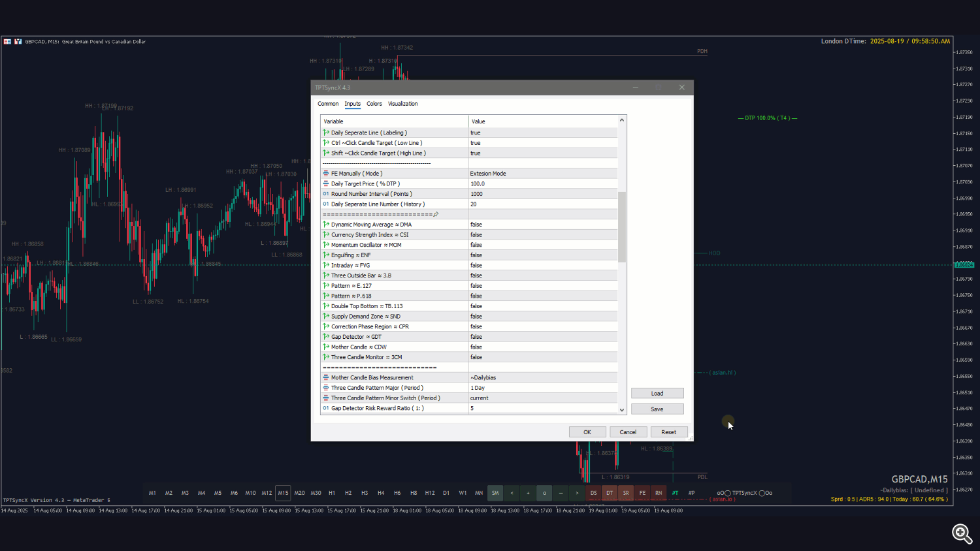The height and width of the screenshot is (551, 980).
Task: Click the chart grid icon beside GBPCAD title
Action: (x=7, y=41)
